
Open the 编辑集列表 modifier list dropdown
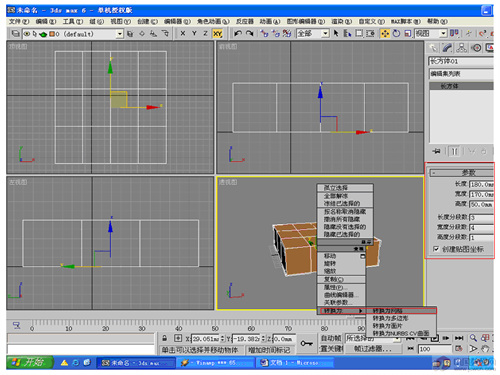click(x=461, y=74)
